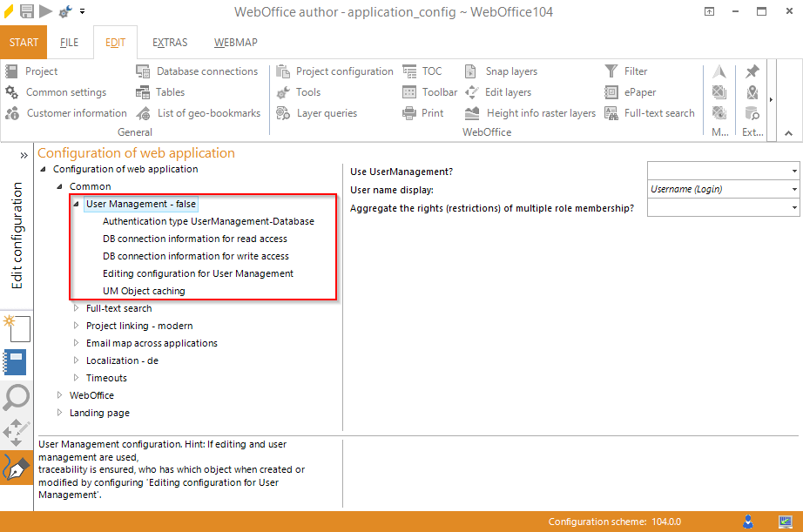Open the 'Use UserManagement?' dropdown
Image resolution: width=803 pixels, height=532 pixels.
[793, 171]
